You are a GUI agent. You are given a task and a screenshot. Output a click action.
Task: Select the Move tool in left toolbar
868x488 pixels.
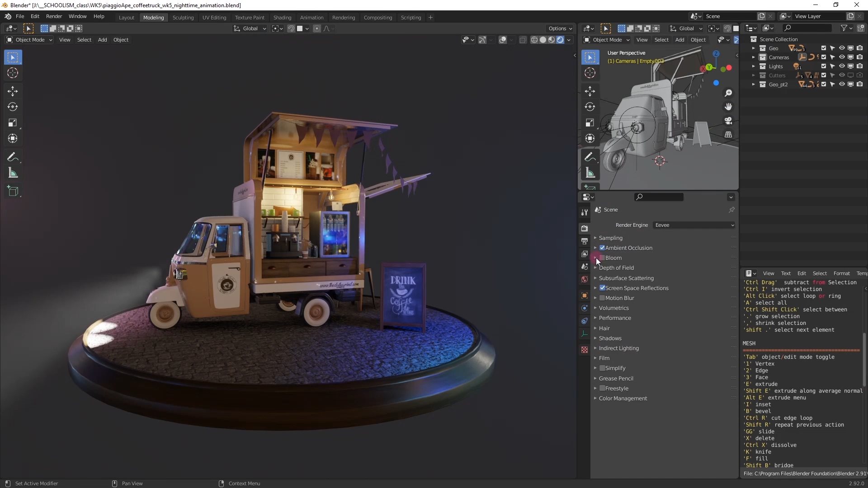[13, 91]
